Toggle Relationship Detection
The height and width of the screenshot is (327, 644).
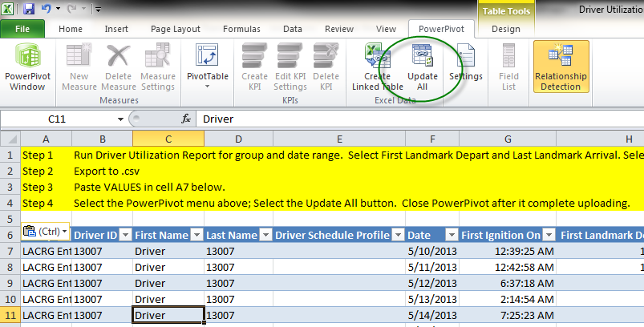click(x=561, y=69)
